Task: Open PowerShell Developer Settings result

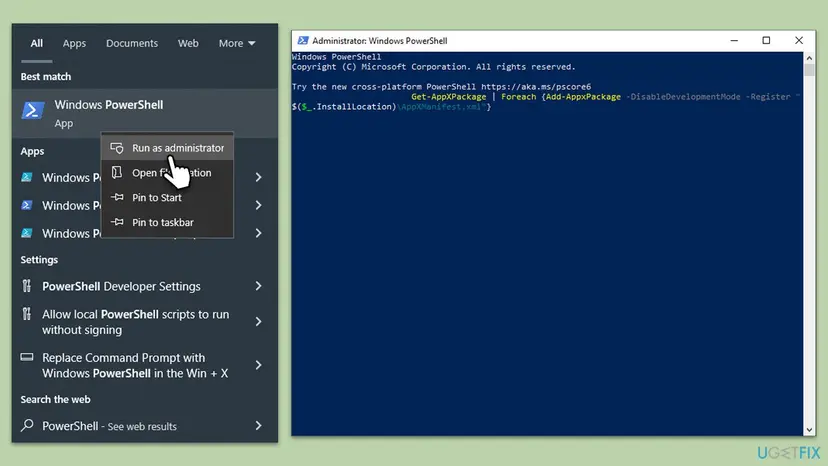Action: pyautogui.click(x=145, y=286)
